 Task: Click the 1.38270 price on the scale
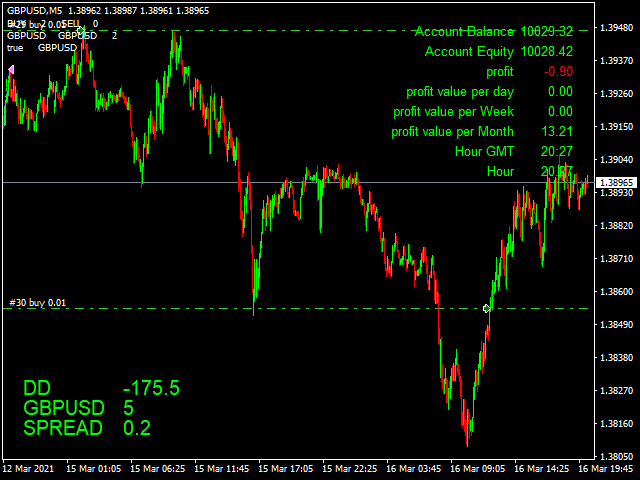click(616, 391)
